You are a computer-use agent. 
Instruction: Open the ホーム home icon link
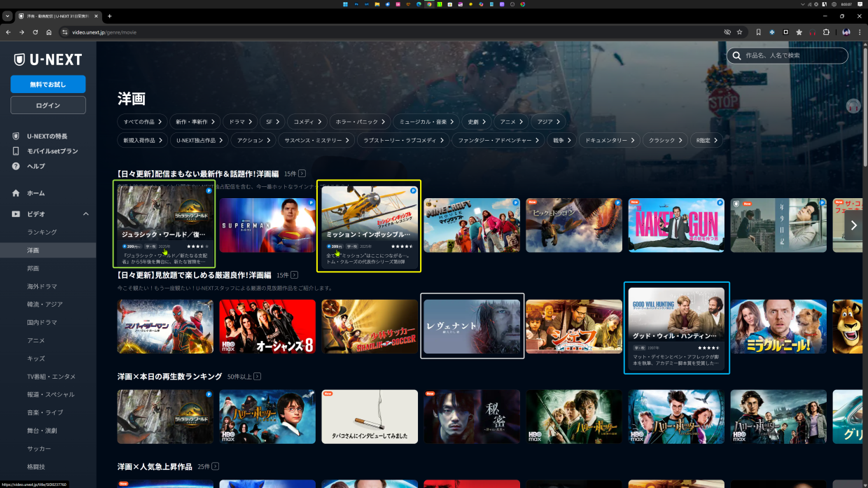(x=16, y=193)
